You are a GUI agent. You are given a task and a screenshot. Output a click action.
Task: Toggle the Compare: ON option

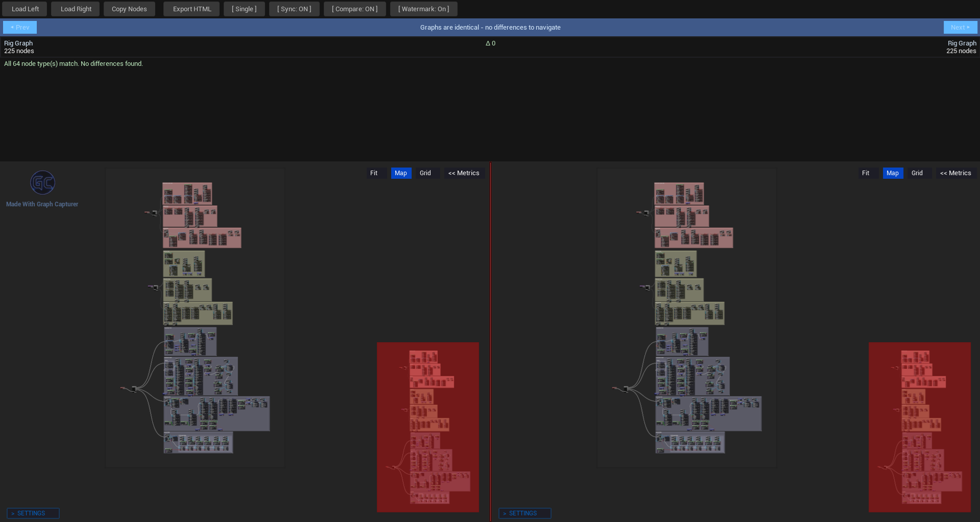(x=355, y=9)
